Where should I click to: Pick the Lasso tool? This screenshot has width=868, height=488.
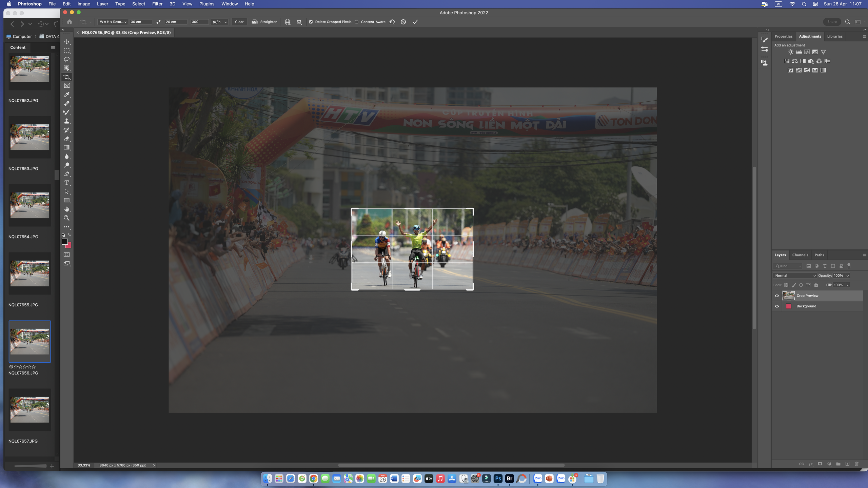click(x=67, y=59)
